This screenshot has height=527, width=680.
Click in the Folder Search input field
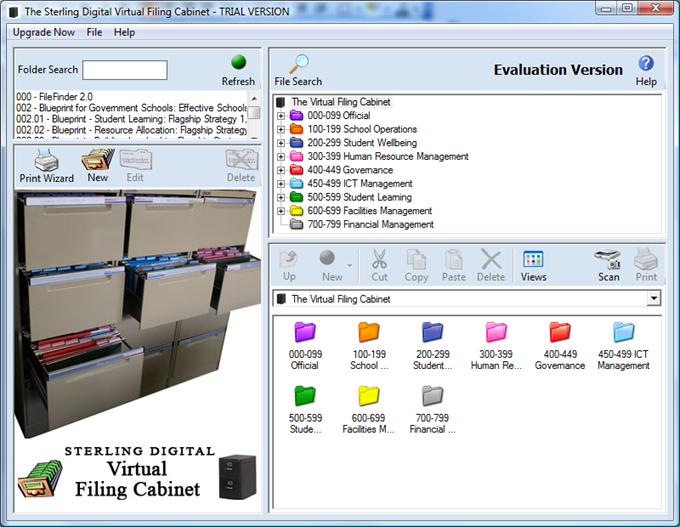pos(125,70)
